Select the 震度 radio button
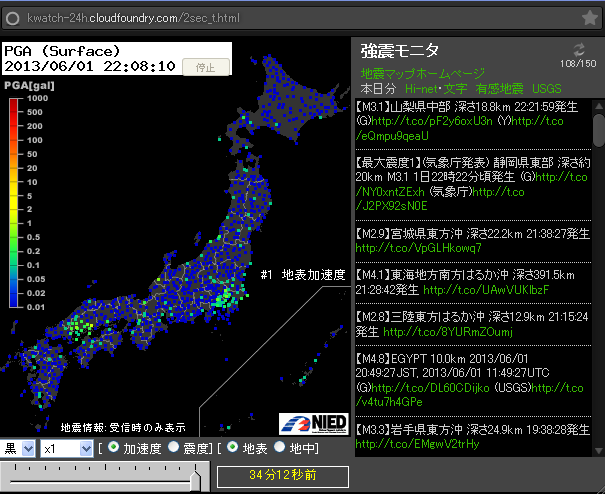Image resolution: width=605 pixels, height=494 pixels. pos(174,447)
